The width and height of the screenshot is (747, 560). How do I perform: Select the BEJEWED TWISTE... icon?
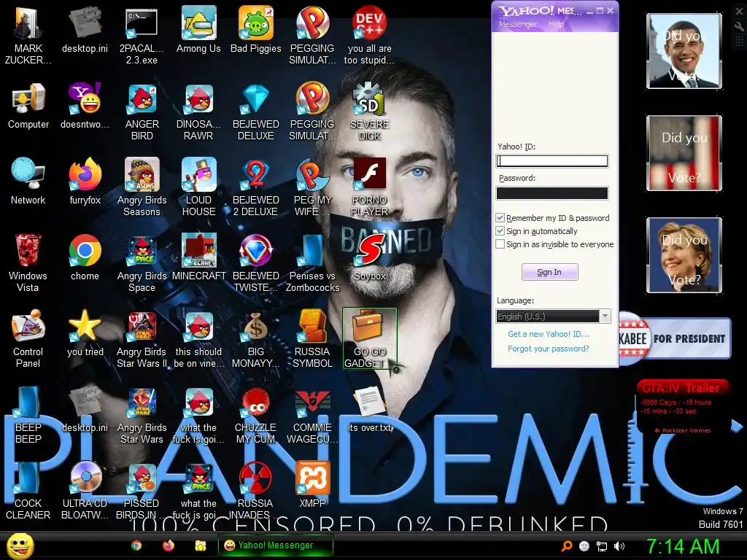coord(256,262)
